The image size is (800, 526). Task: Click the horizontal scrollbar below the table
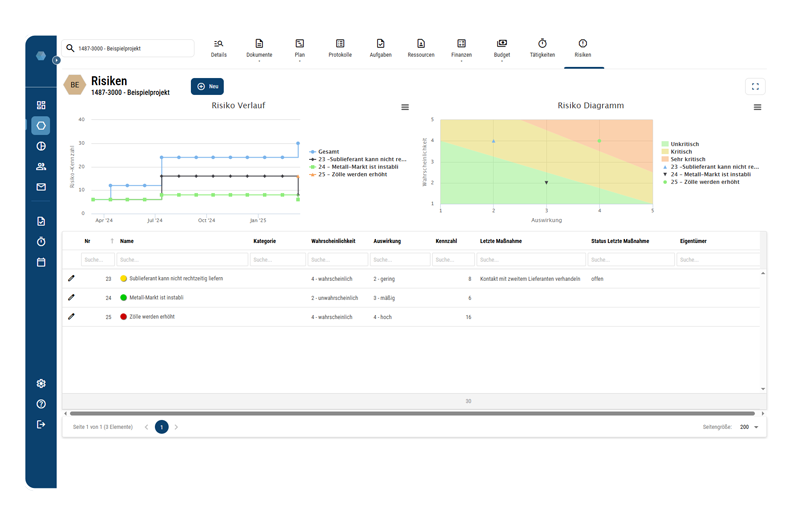point(412,413)
